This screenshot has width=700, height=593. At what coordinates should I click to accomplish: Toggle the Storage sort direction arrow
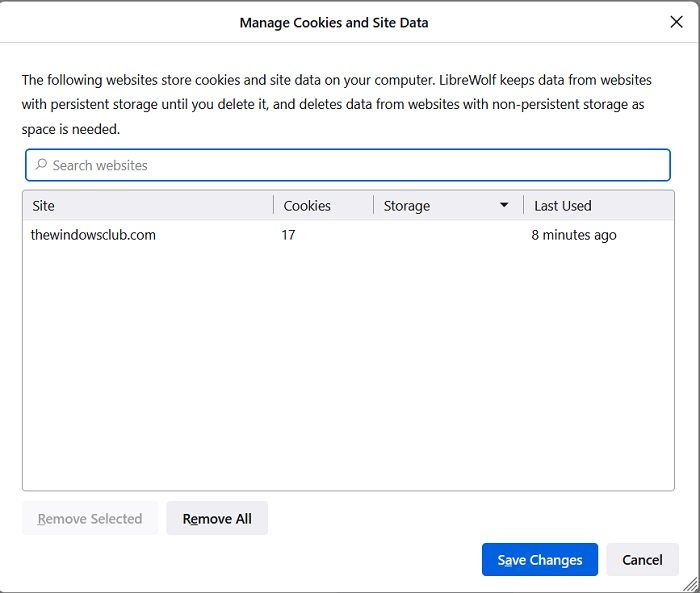(504, 206)
